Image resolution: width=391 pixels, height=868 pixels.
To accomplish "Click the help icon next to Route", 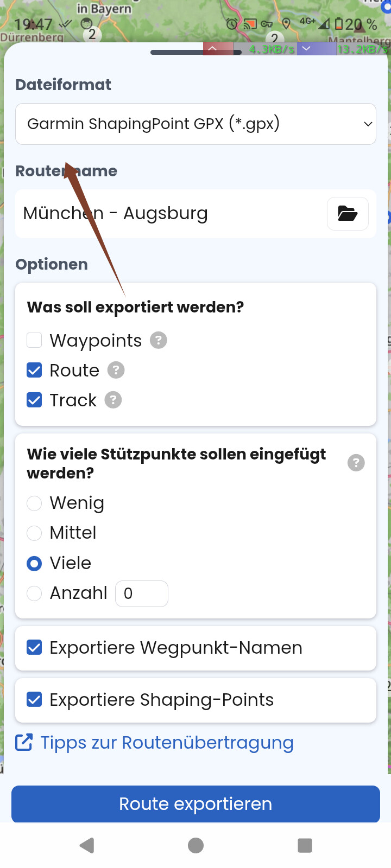I will coord(116,371).
